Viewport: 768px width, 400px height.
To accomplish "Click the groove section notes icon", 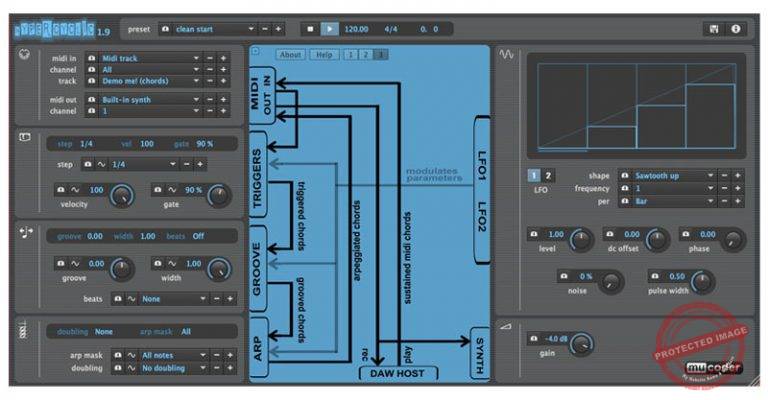I will pyautogui.click(x=26, y=232).
